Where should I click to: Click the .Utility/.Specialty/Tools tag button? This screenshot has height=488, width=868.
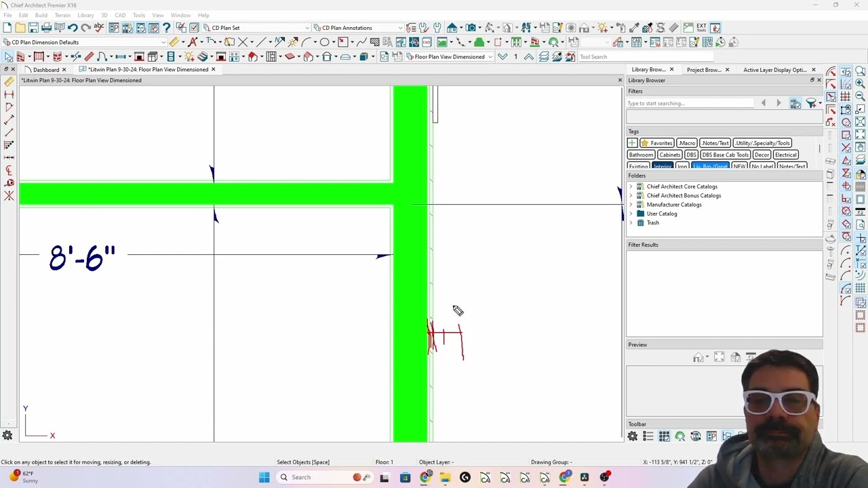(762, 143)
